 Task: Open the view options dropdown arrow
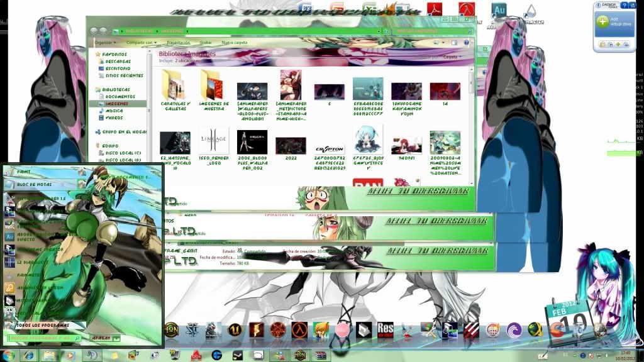pyautogui.click(x=443, y=42)
